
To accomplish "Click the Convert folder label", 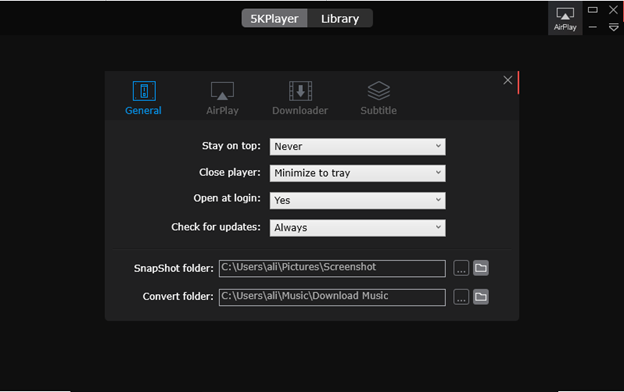I will (178, 296).
